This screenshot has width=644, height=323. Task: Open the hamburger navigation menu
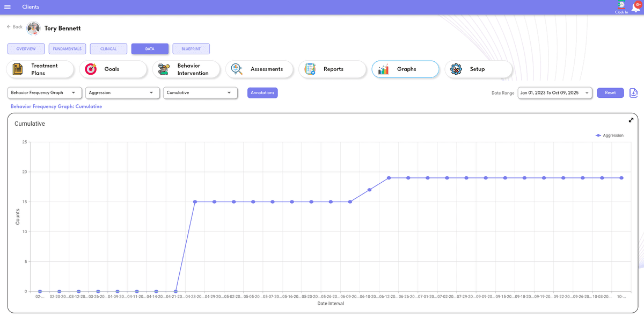point(8,7)
